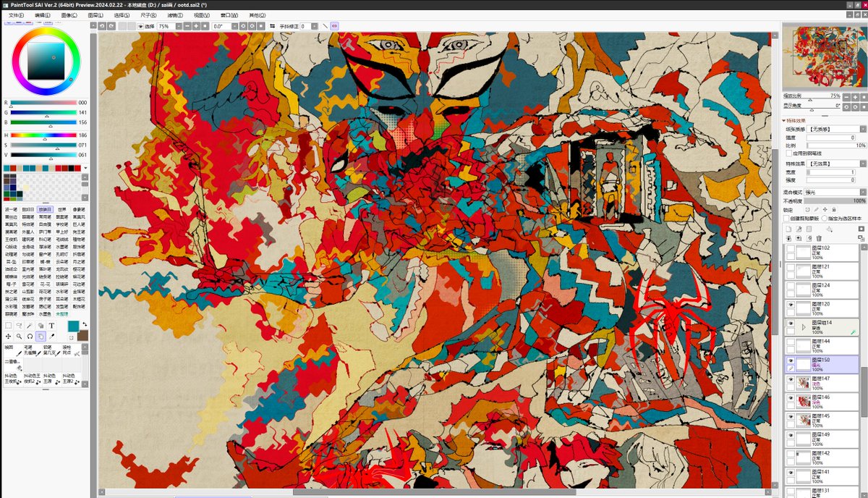
Task: Show hidden layer 图层102
Action: click(791, 248)
